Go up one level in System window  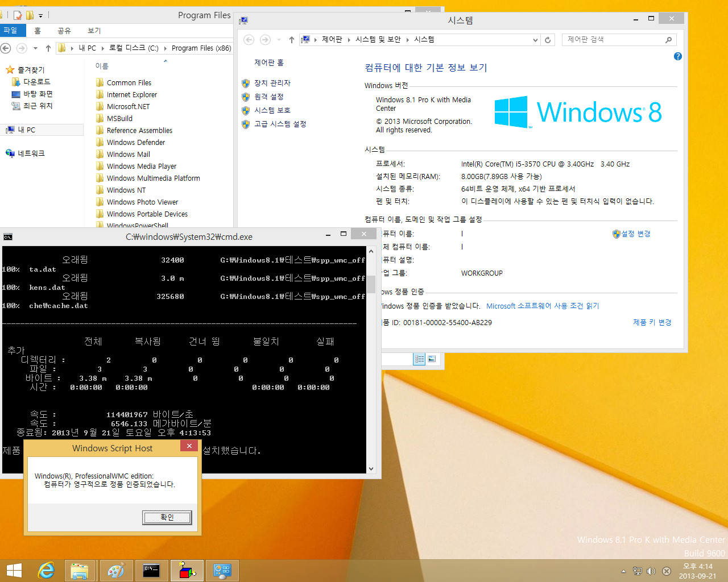click(x=292, y=40)
